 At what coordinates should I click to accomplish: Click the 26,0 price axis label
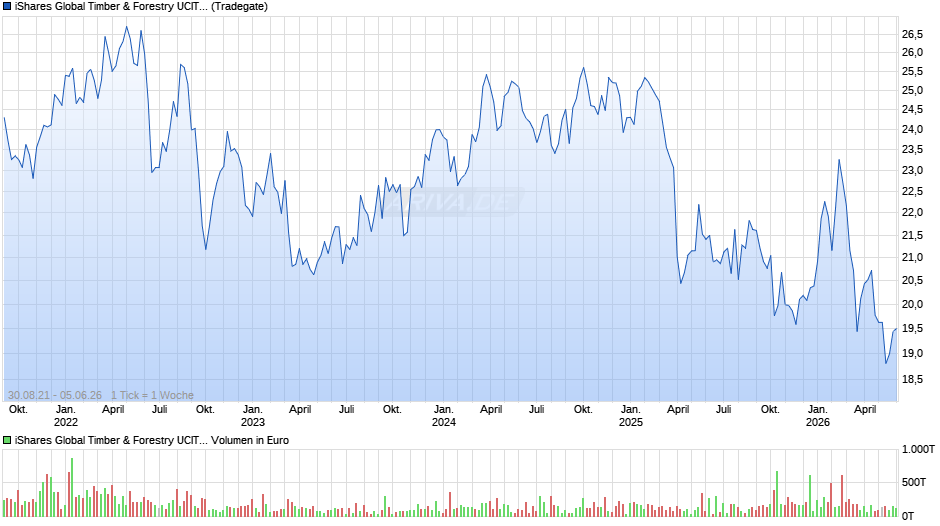coord(912,53)
